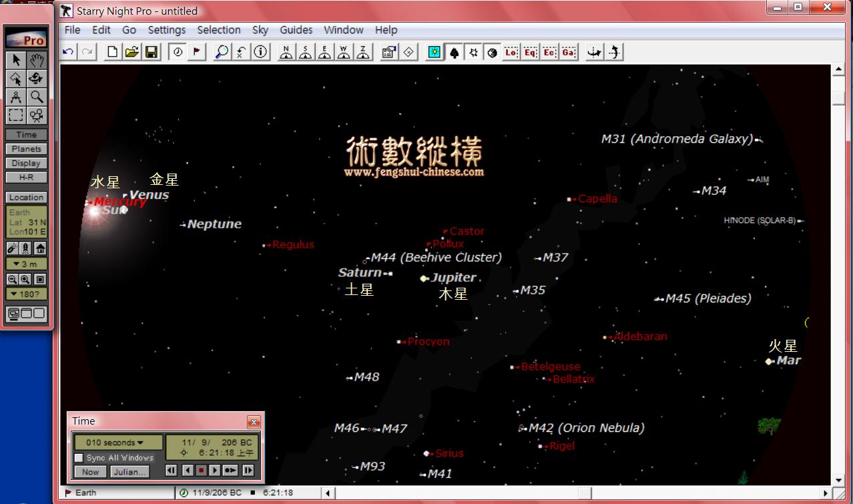The image size is (853, 504).
Task: Open the Guides menu
Action: [x=296, y=30]
